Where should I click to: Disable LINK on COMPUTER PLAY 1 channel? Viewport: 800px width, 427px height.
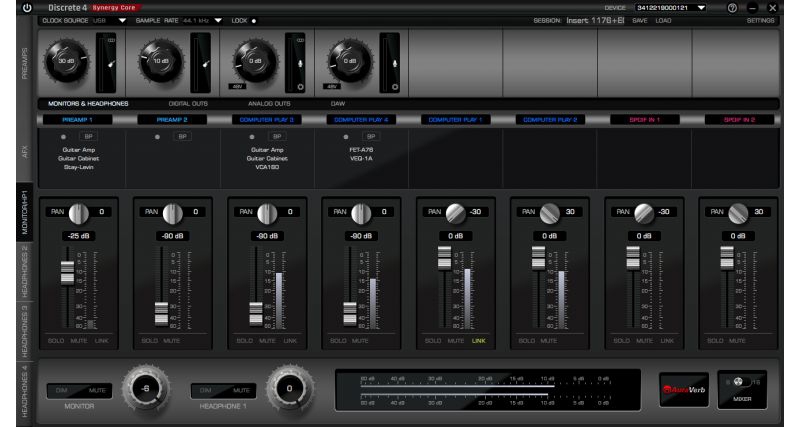(x=479, y=340)
